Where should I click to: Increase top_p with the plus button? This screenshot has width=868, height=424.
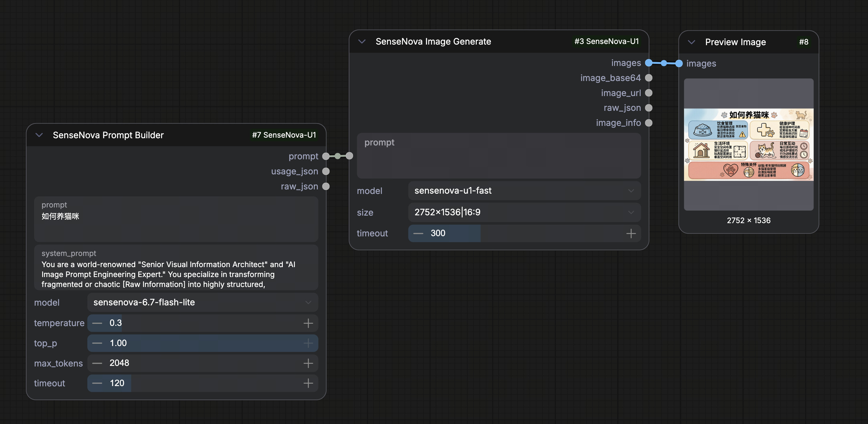[x=308, y=343]
